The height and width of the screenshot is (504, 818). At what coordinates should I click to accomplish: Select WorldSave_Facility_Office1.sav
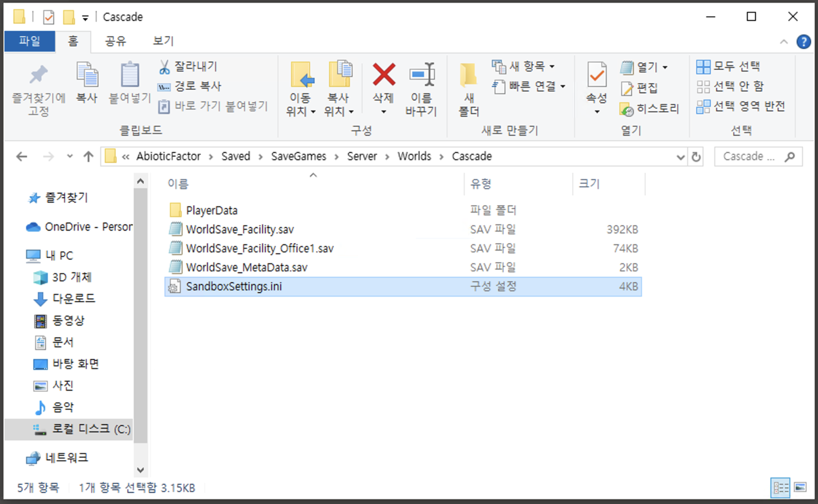coord(403,249)
